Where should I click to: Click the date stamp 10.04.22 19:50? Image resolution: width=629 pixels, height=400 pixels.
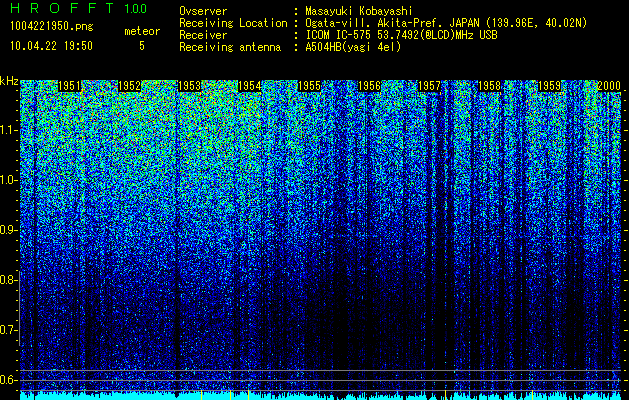coord(51,46)
